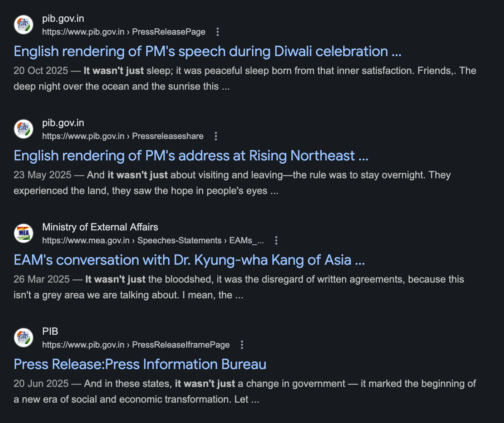Click the pib.gov.in site name above PressReleasePage
The height and width of the screenshot is (423, 504).
coord(63,19)
